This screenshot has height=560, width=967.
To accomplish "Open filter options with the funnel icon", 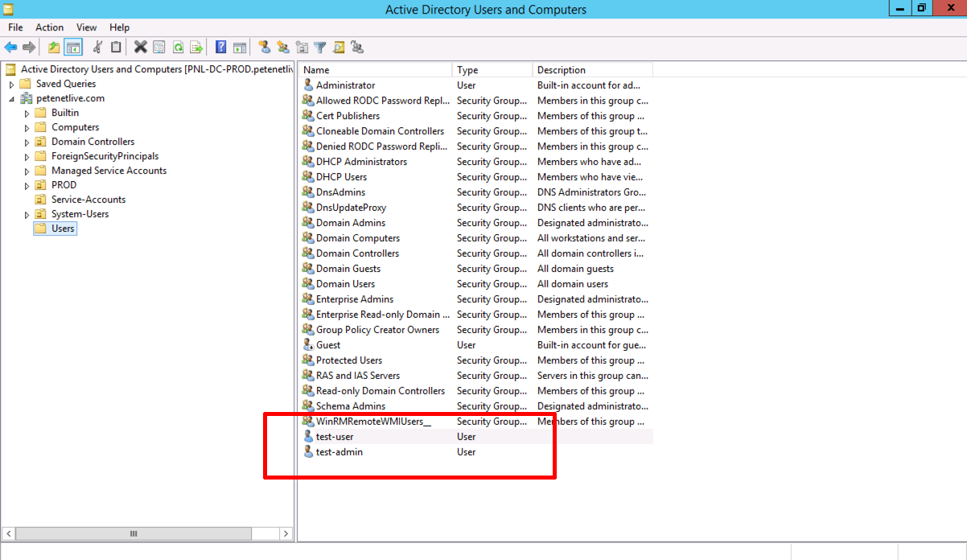I will point(320,47).
